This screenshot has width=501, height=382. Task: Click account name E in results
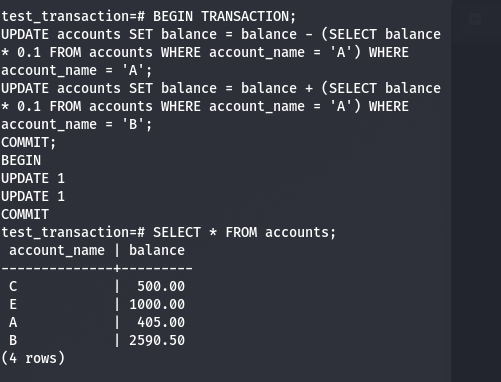point(13,304)
